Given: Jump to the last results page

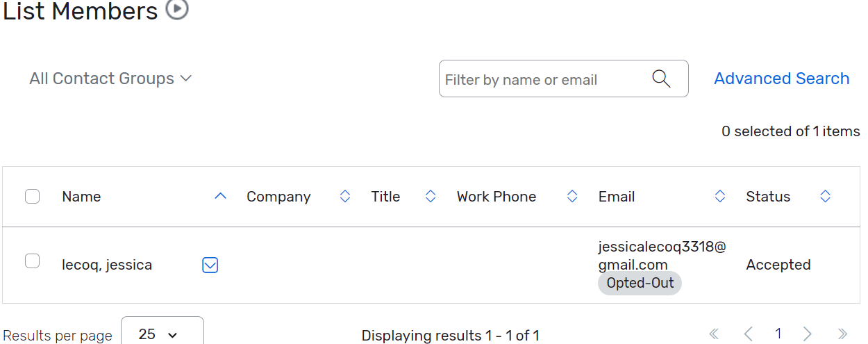Looking at the screenshot, I should coord(842,334).
